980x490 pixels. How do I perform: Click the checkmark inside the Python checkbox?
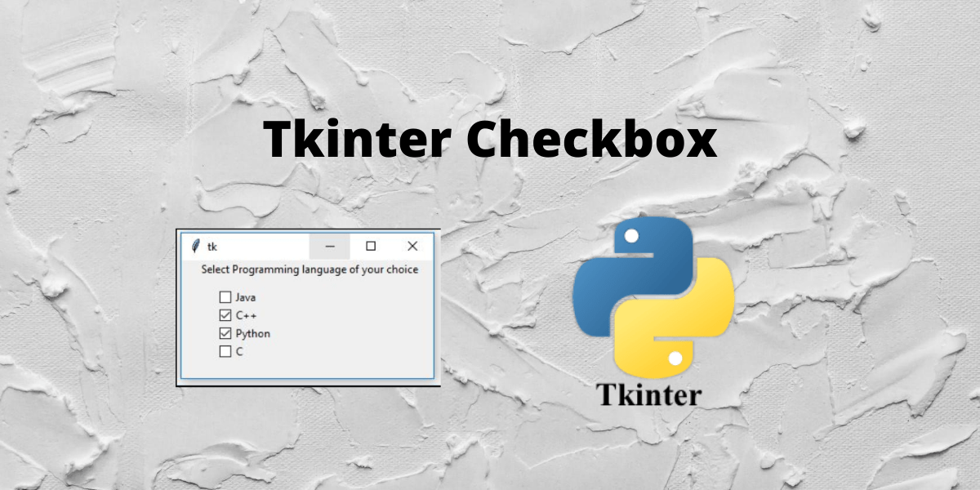pyautogui.click(x=225, y=333)
